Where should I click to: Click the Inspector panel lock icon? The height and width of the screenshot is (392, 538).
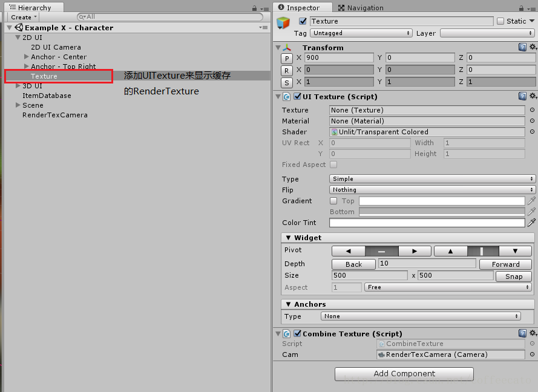pos(521,8)
